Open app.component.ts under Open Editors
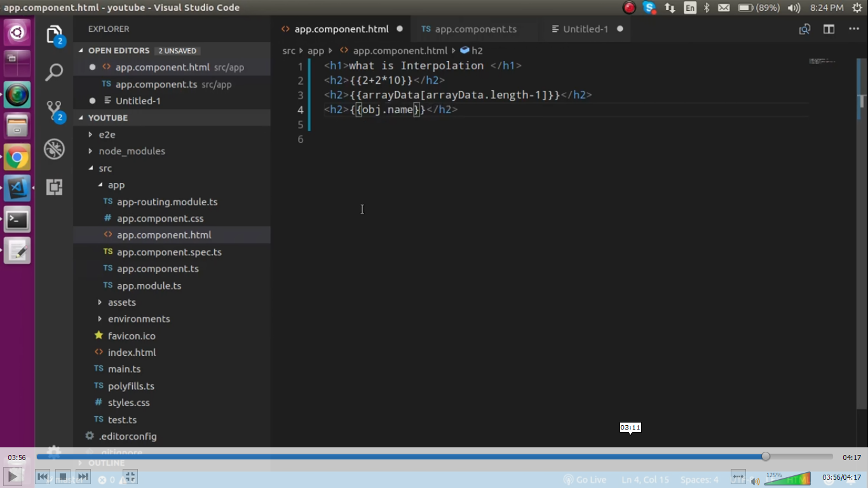 coord(172,85)
